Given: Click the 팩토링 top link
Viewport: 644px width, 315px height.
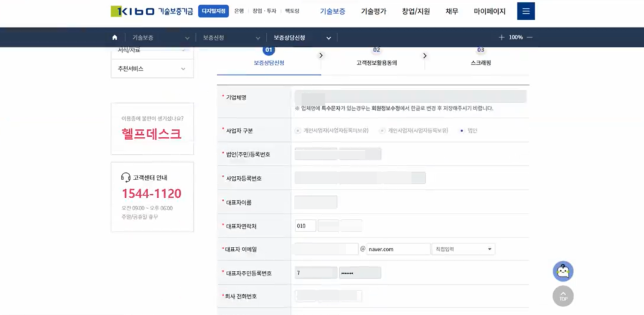Looking at the screenshot, I should 292,11.
